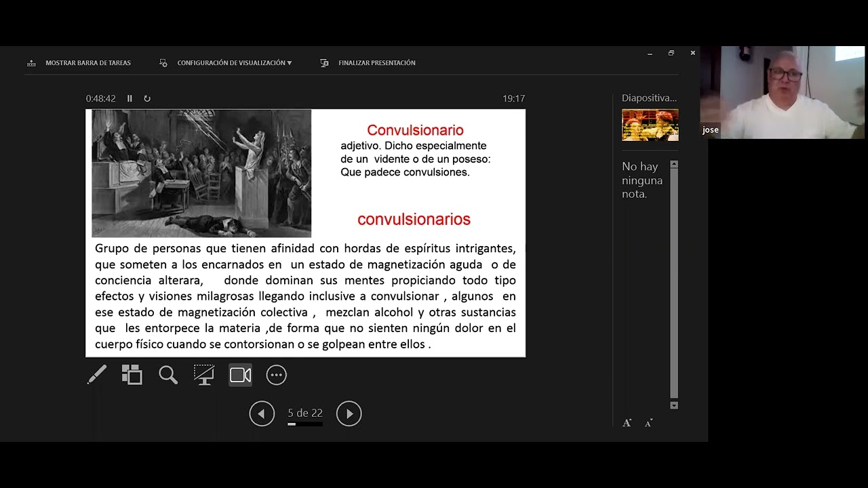
Task: Advance to the next slide
Action: [349, 413]
